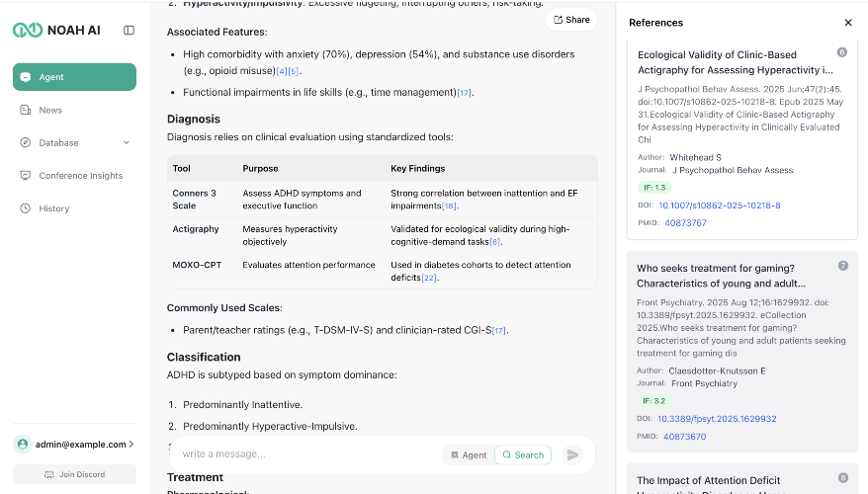Click the reference number 6 badge
Screen dimensions: 868x494
842,52
